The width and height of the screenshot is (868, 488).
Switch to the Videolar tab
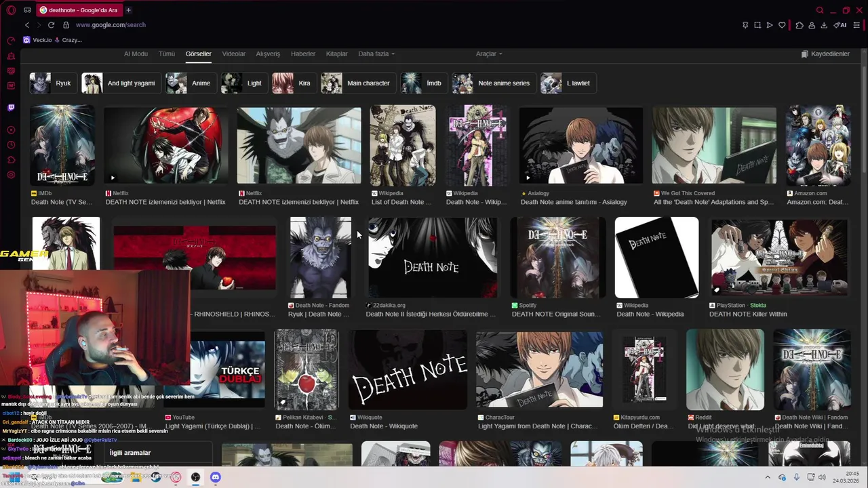pos(234,54)
